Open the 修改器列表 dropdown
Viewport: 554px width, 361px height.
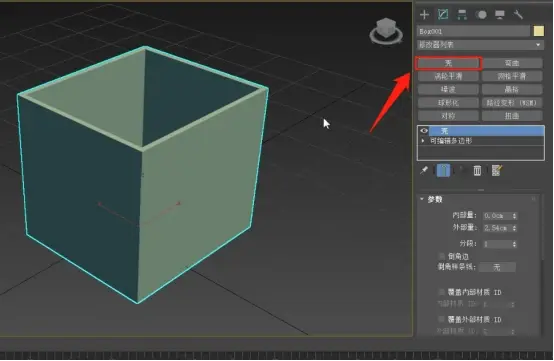click(x=480, y=45)
